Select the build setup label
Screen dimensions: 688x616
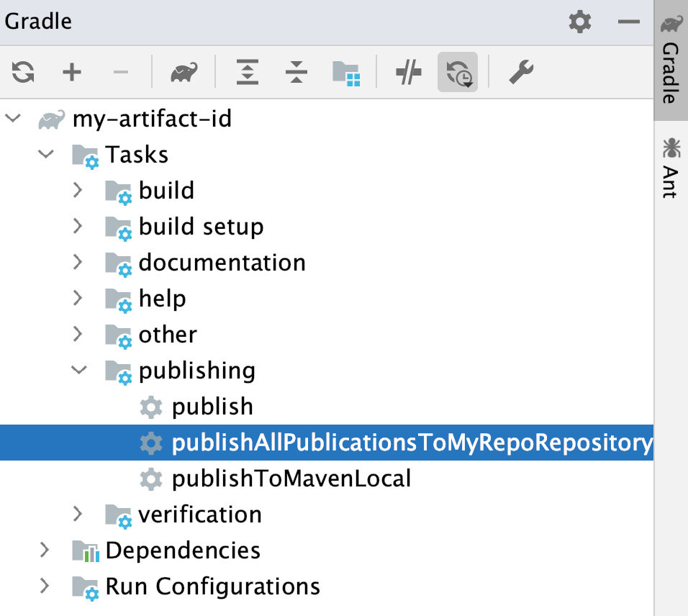(x=201, y=227)
